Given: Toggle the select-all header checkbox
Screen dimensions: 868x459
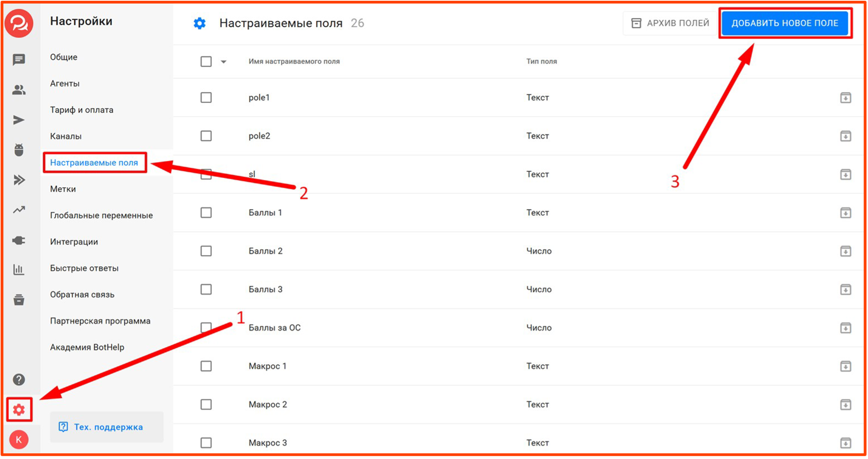Looking at the screenshot, I should tap(206, 62).
